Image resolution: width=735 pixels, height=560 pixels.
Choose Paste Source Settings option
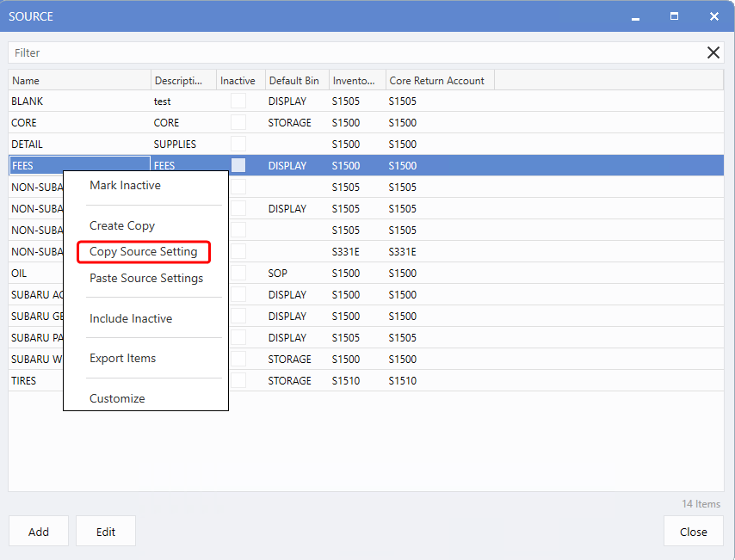146,279
